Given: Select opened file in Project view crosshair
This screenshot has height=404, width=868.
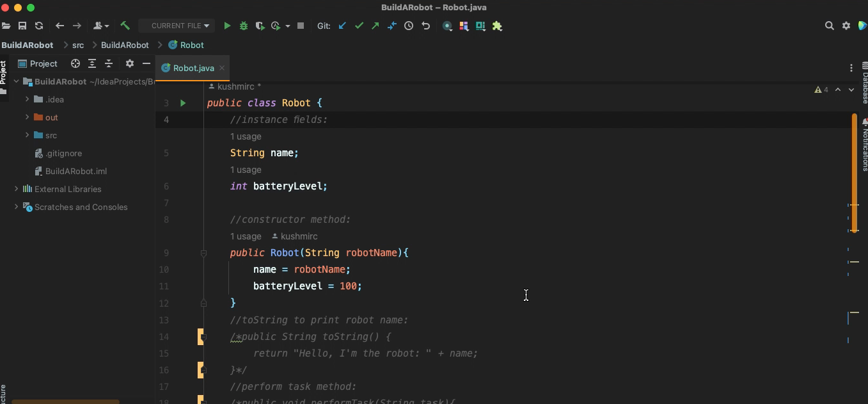Looking at the screenshot, I should tap(75, 63).
